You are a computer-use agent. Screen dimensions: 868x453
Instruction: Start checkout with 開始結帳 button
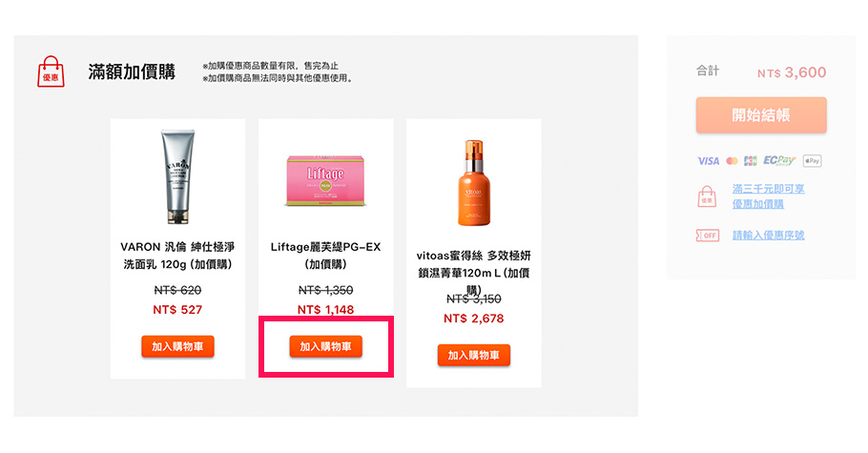[x=761, y=115]
